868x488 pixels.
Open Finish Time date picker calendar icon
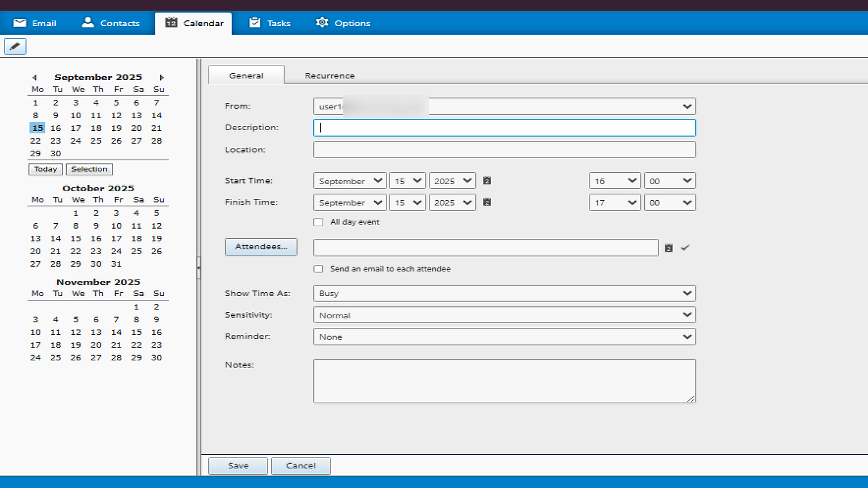point(487,202)
